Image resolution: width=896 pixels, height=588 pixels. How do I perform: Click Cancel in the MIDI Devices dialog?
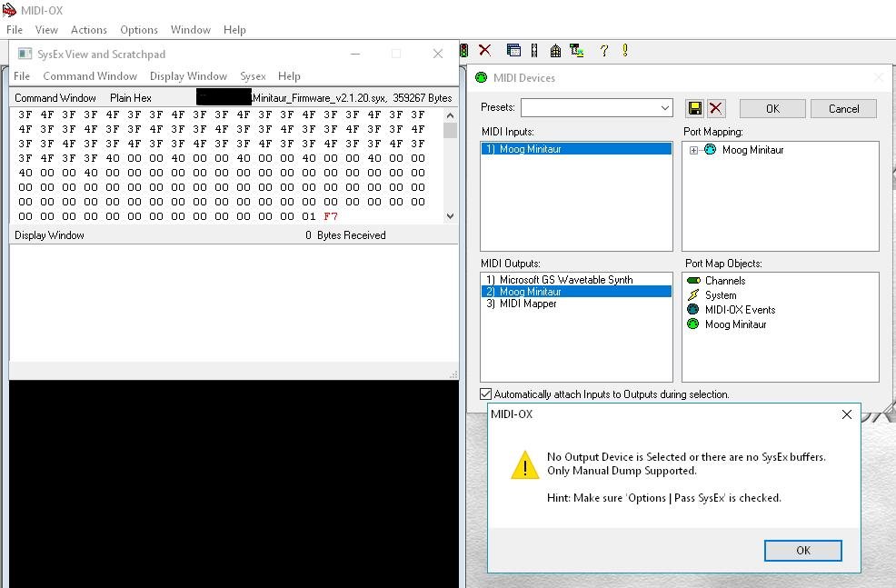coord(843,108)
